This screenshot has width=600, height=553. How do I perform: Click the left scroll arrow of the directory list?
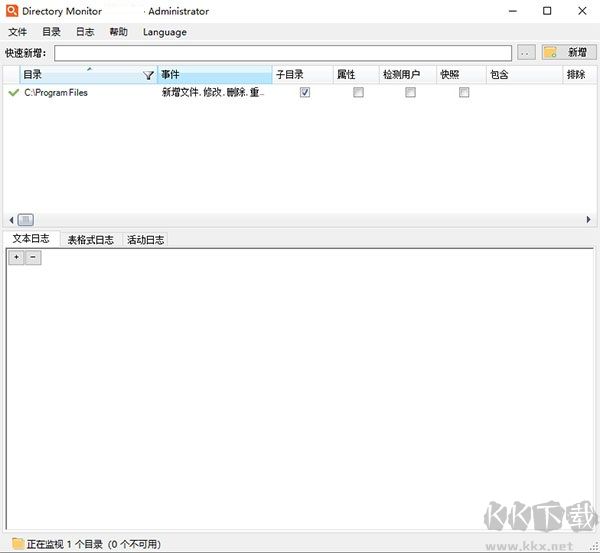point(11,220)
